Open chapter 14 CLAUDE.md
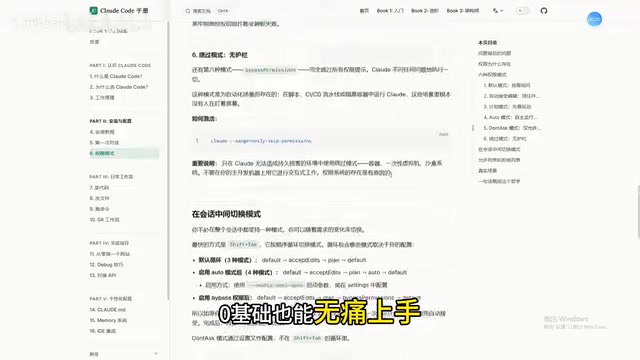The image size is (640, 360). point(108,310)
